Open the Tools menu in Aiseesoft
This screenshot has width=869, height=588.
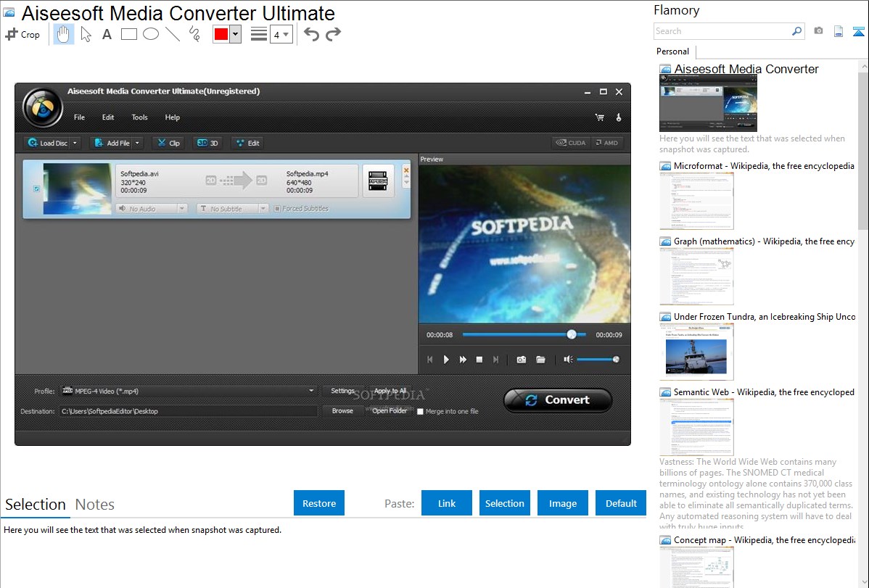[x=140, y=117]
